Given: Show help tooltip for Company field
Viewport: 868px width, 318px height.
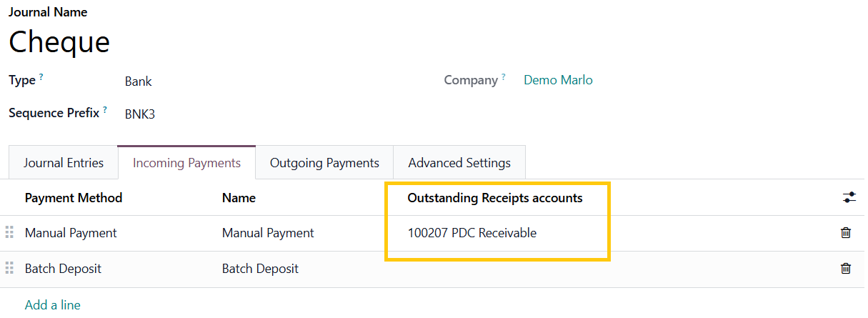Looking at the screenshot, I should coord(504,77).
